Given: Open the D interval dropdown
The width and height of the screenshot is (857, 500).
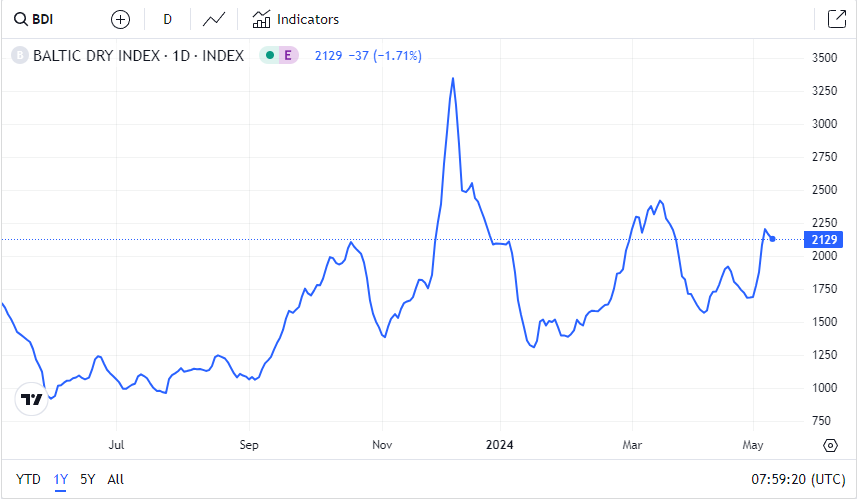Looking at the screenshot, I should pyautogui.click(x=167, y=19).
